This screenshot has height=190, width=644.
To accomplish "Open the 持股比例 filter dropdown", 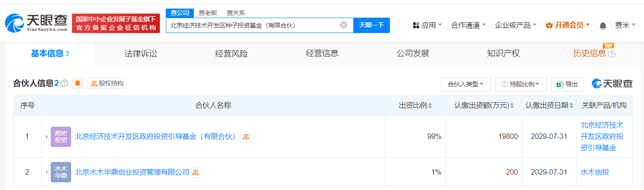I will [521, 84].
